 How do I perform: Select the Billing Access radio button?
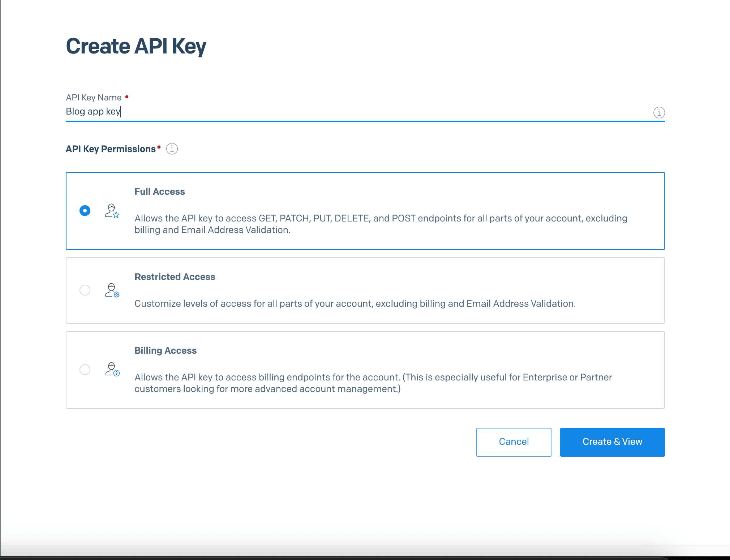coord(85,370)
